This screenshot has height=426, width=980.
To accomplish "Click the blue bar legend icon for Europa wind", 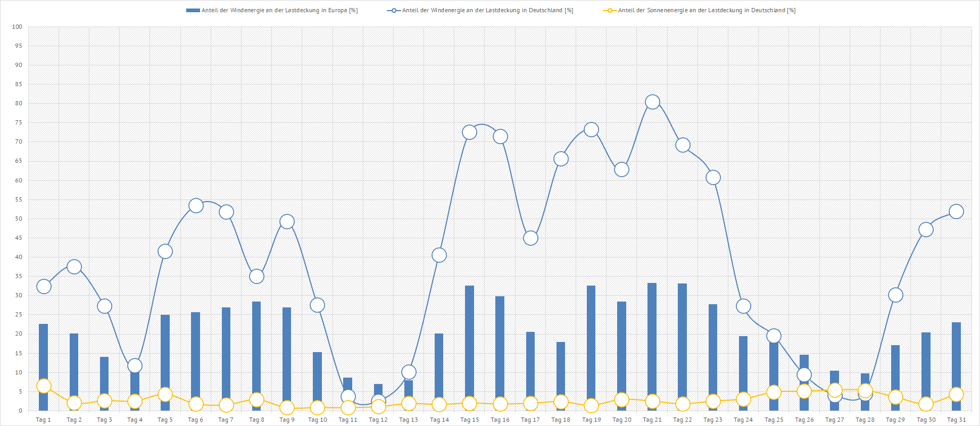I will (x=193, y=11).
